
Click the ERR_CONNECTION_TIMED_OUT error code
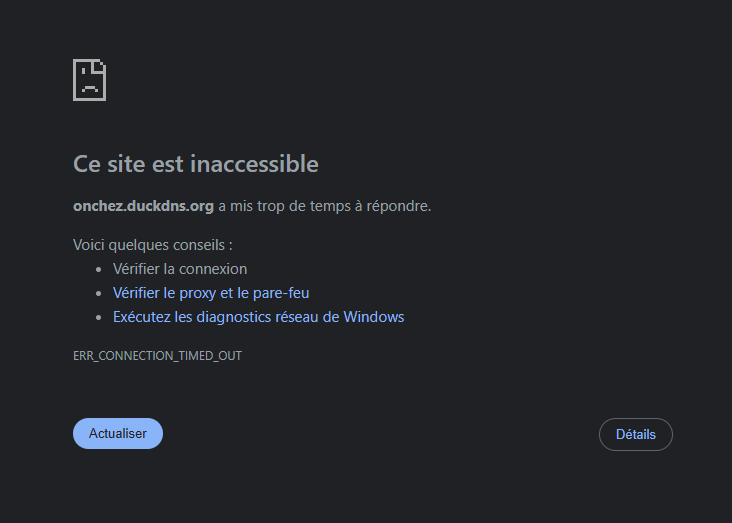click(157, 355)
